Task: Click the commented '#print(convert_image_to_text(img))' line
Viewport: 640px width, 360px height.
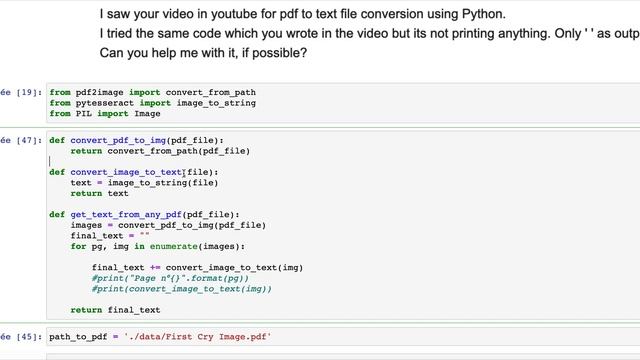Action: pos(182,289)
